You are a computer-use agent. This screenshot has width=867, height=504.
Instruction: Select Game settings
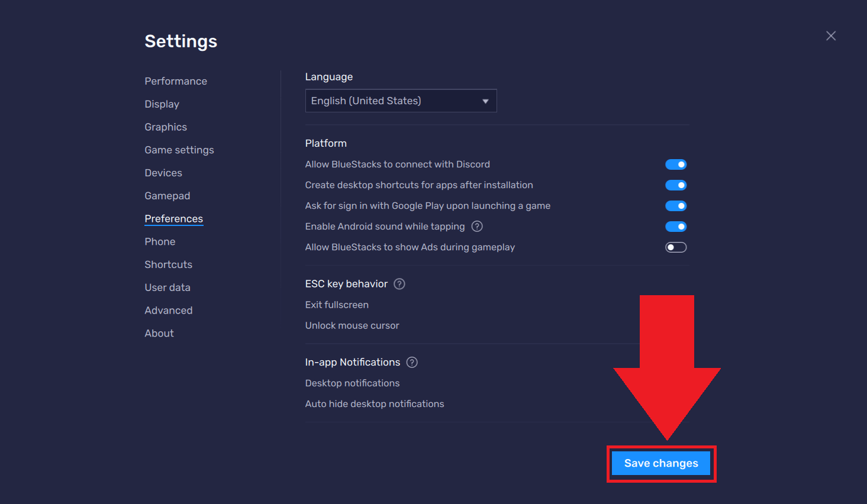pos(179,150)
